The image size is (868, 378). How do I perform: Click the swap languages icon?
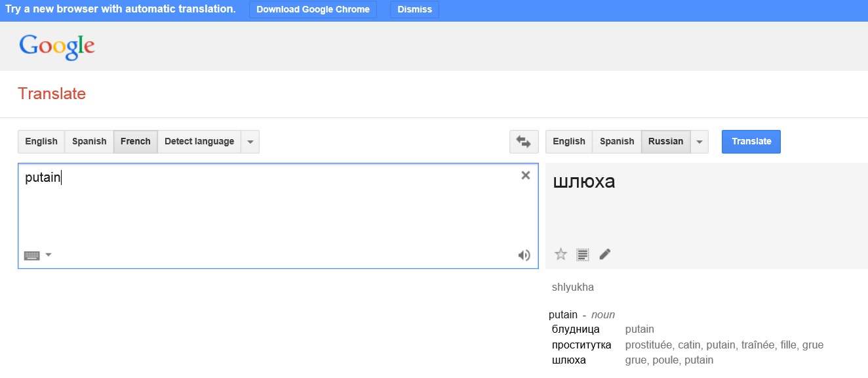pos(523,141)
